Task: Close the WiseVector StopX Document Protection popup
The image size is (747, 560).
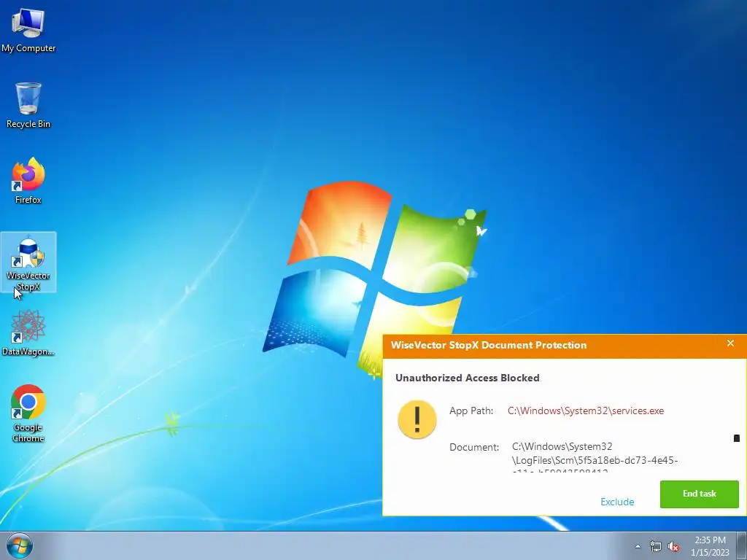Action: [730, 343]
